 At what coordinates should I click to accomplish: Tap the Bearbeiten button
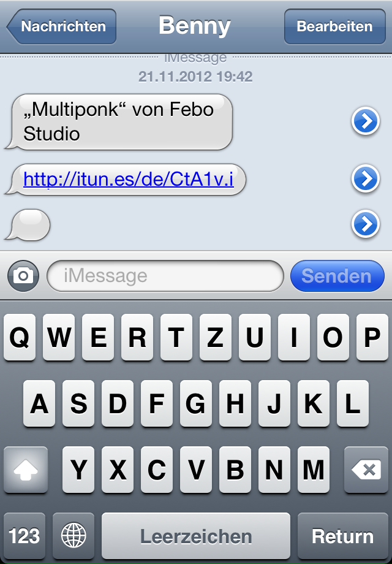[334, 26]
